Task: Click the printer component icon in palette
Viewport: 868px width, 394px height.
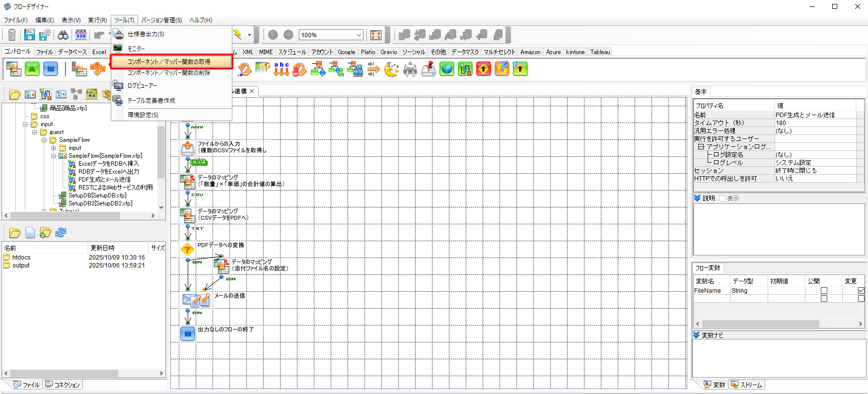Action: tap(410, 69)
